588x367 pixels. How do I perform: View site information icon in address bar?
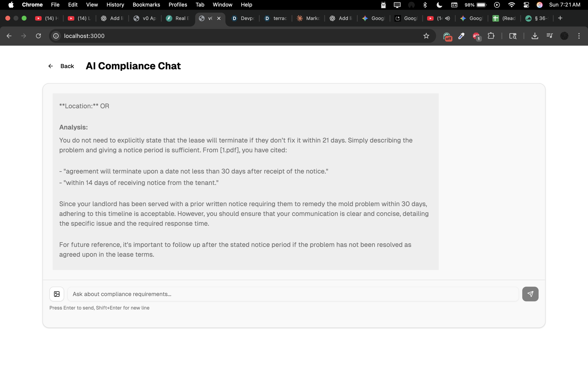point(56,36)
